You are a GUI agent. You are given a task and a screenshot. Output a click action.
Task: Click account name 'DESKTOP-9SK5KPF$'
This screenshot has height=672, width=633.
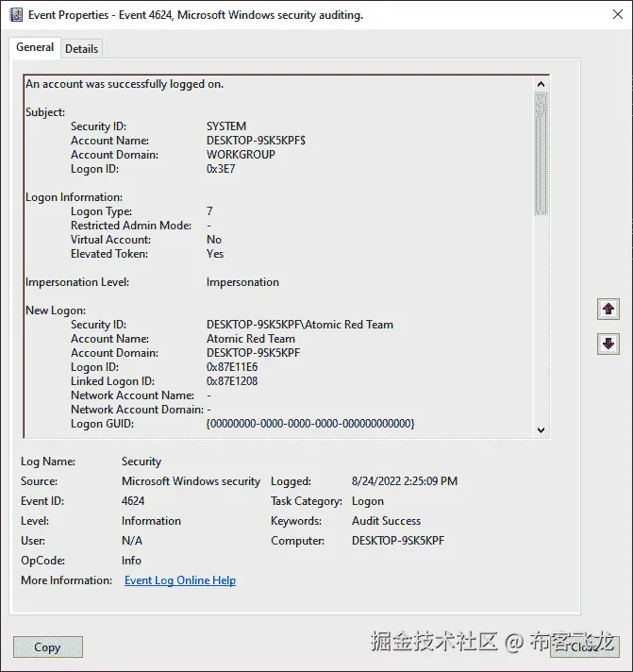coord(256,141)
